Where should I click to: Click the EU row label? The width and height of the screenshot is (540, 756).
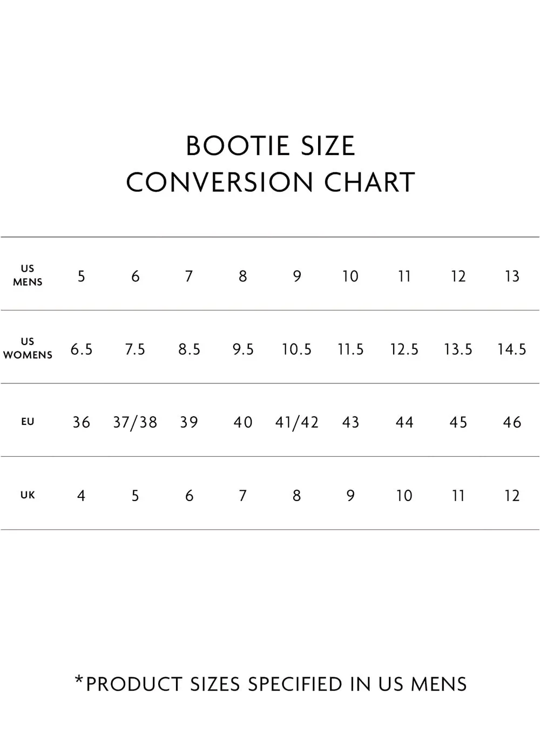click(x=28, y=422)
